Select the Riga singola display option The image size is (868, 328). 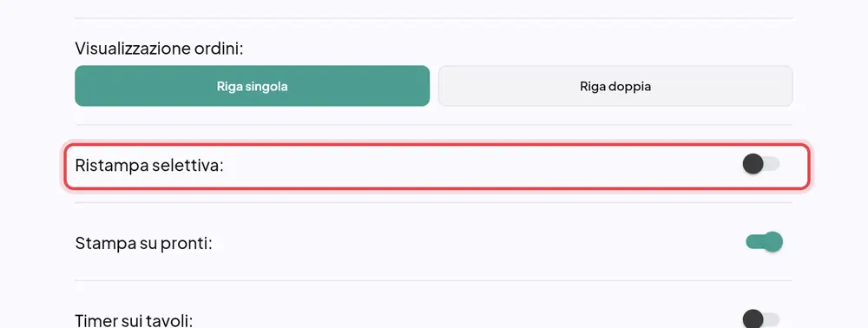tap(252, 86)
